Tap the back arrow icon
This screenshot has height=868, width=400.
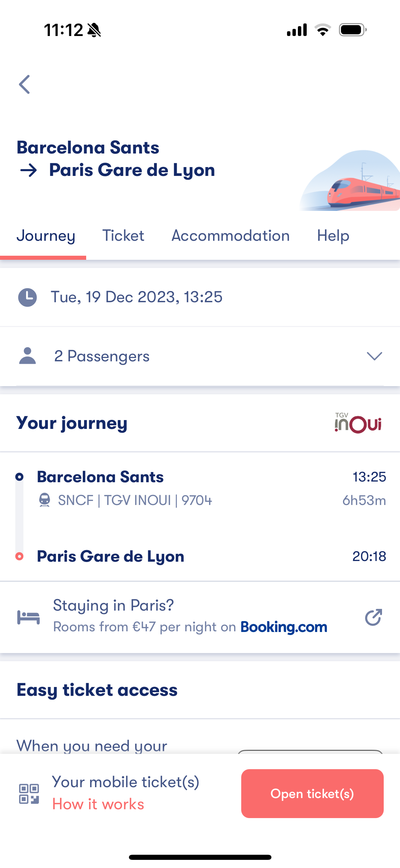(24, 84)
